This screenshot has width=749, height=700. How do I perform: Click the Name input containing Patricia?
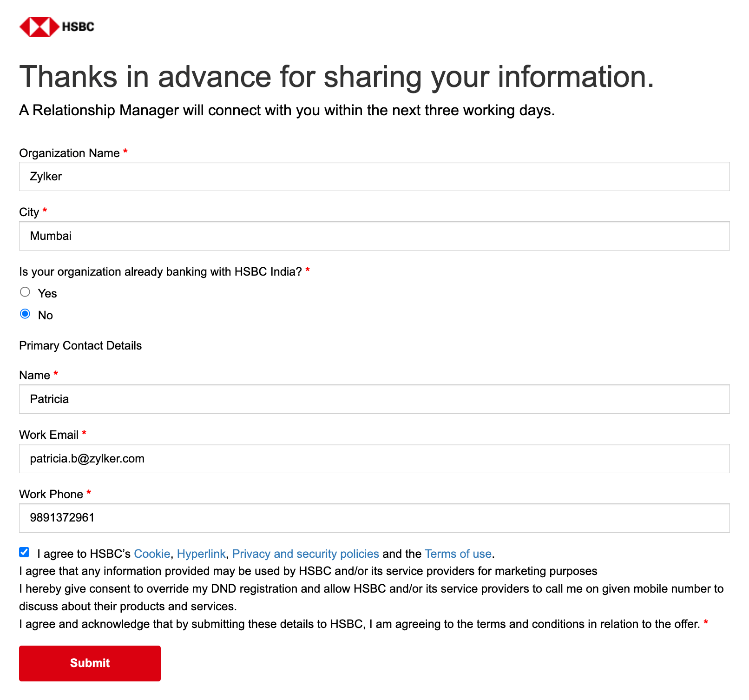[x=372, y=399]
